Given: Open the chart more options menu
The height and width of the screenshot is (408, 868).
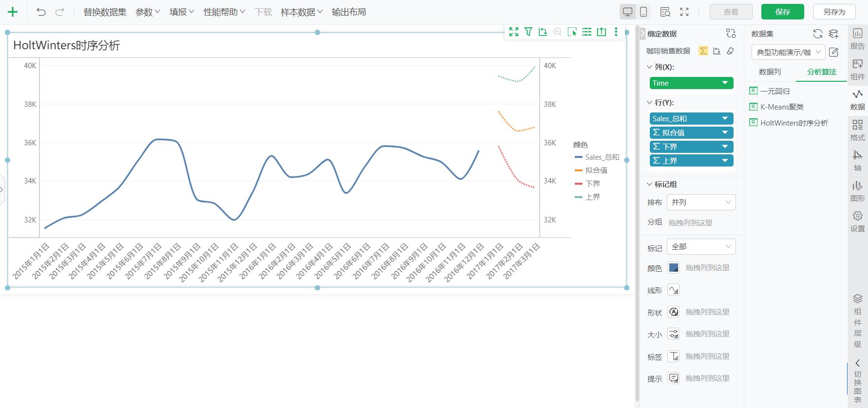Looking at the screenshot, I should click(x=616, y=32).
